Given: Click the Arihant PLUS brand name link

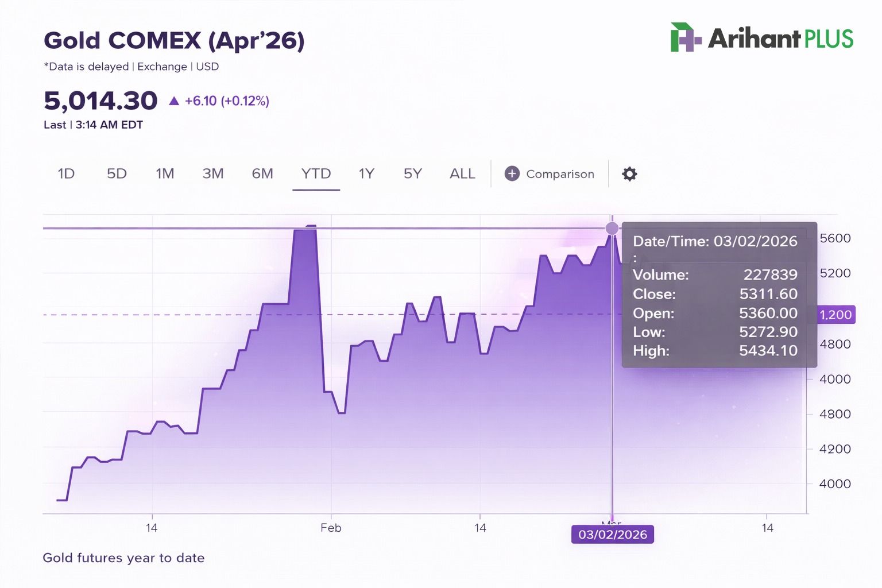Looking at the screenshot, I should click(781, 38).
